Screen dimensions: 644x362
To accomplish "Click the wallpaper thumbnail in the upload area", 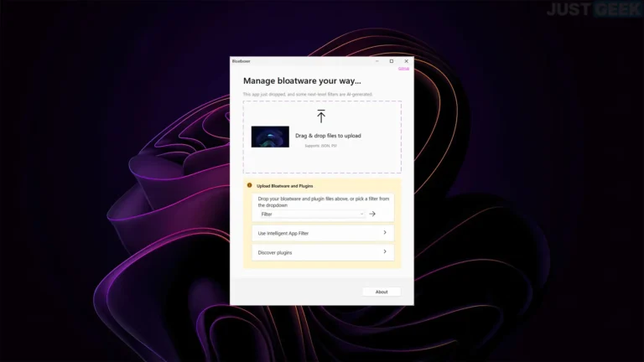I will coord(270,137).
